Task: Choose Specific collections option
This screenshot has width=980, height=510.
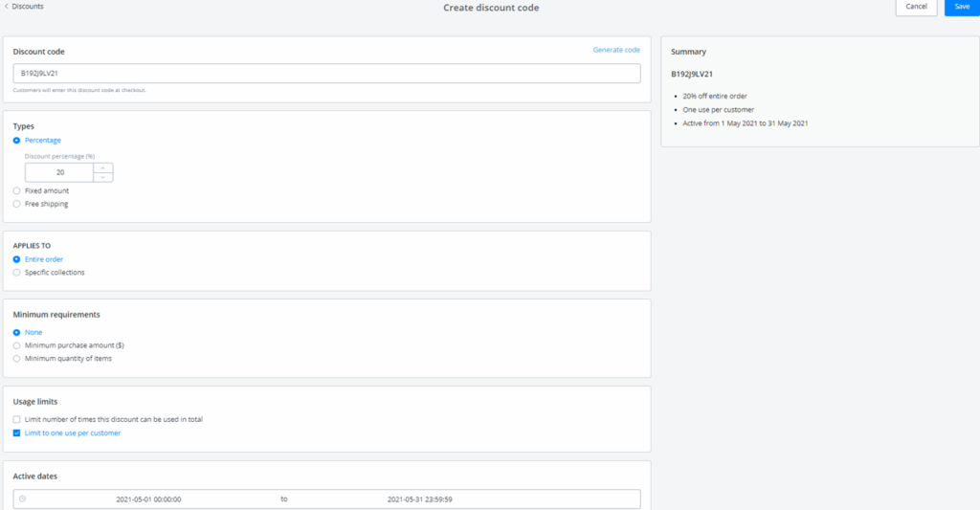Action: coord(17,273)
